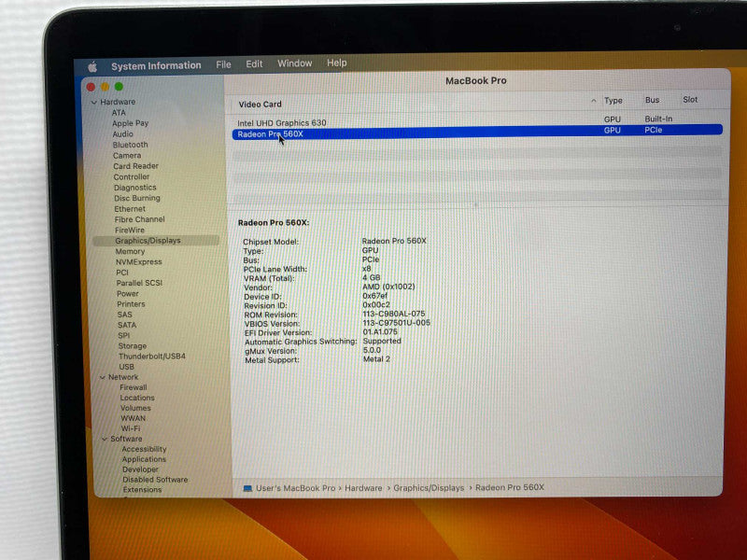
Task: Open the Edit menu
Action: [x=254, y=63]
